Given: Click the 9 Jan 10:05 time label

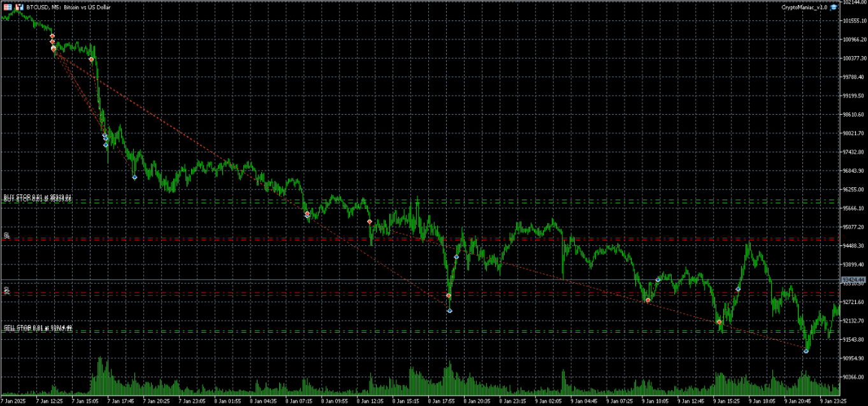Looking at the screenshot, I should click(656, 402).
